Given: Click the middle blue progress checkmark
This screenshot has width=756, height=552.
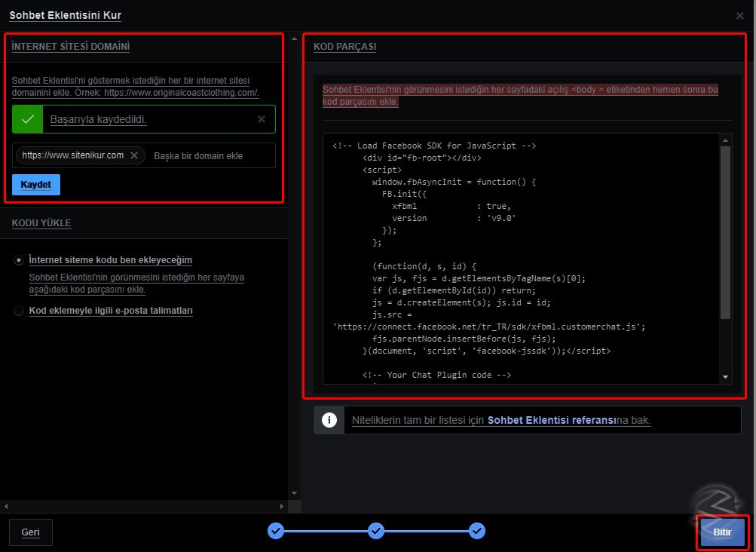Looking at the screenshot, I should (x=376, y=531).
